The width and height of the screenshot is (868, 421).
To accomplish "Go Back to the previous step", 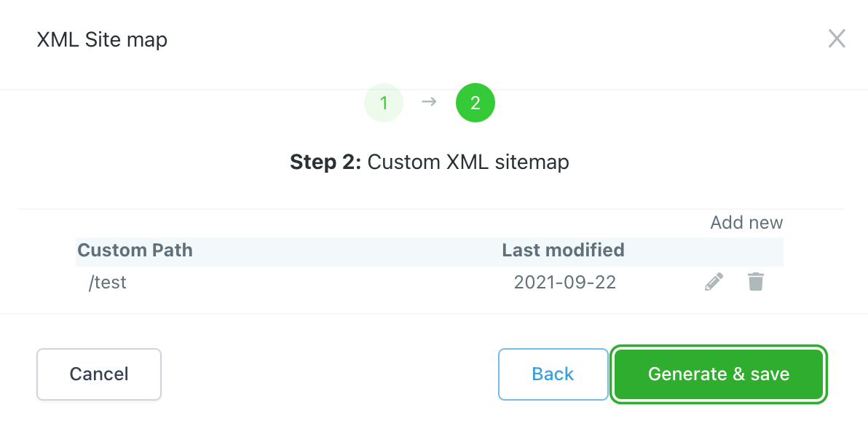I will pyautogui.click(x=553, y=374).
